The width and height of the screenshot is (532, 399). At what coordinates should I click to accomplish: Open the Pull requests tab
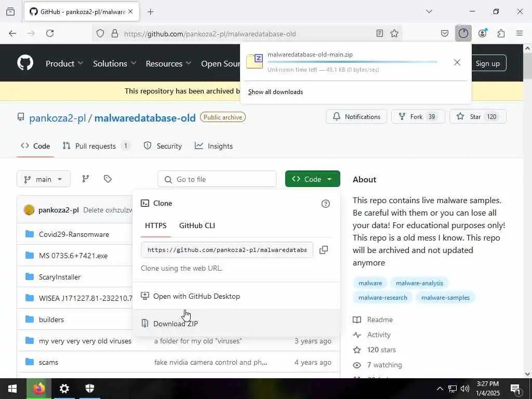tap(96, 146)
